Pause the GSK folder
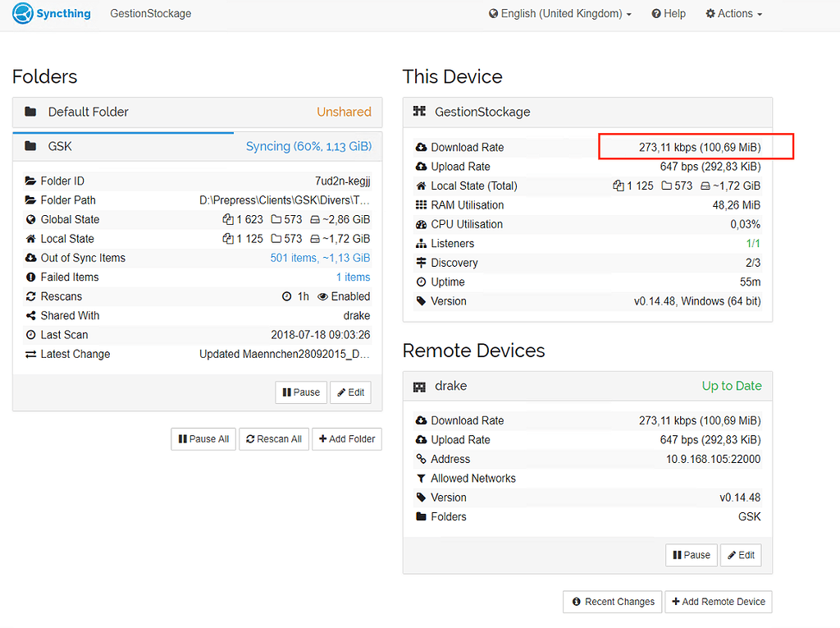The image size is (840, 628). pyautogui.click(x=301, y=392)
